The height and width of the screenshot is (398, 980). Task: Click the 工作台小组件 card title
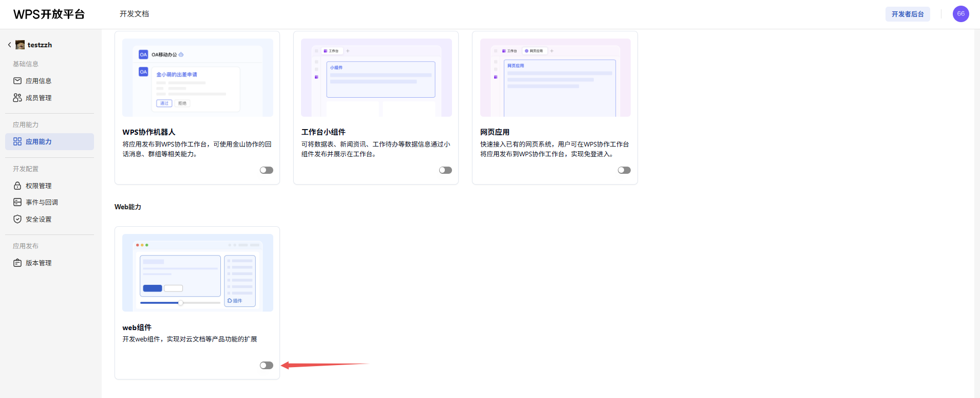(x=323, y=132)
